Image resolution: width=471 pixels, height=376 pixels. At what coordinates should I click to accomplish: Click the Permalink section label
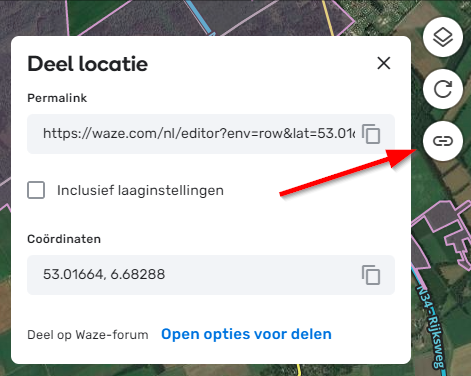[x=57, y=98]
